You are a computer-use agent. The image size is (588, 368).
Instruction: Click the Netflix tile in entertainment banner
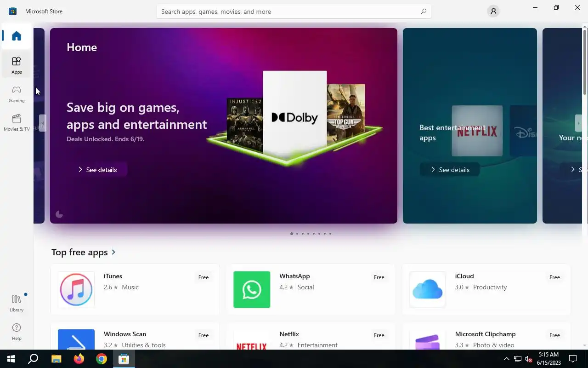click(x=477, y=131)
